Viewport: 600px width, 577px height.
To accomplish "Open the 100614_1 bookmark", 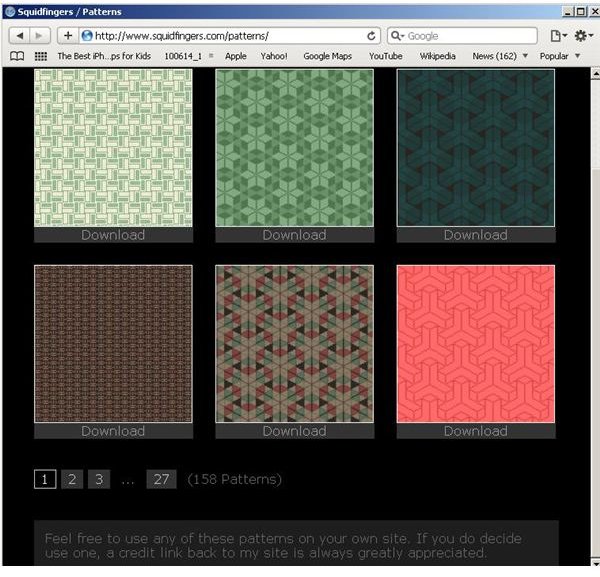I will (x=183, y=56).
